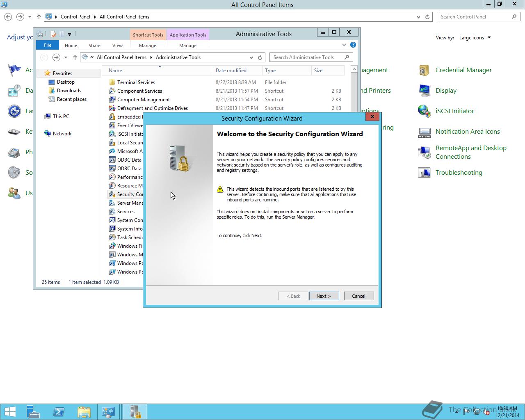
Task: Switch to Security Configuration Wizard taskbar icon
Action: (135, 412)
